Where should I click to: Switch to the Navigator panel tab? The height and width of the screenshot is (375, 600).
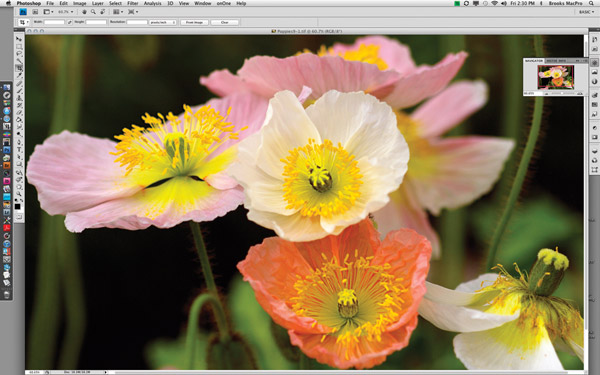coord(534,60)
